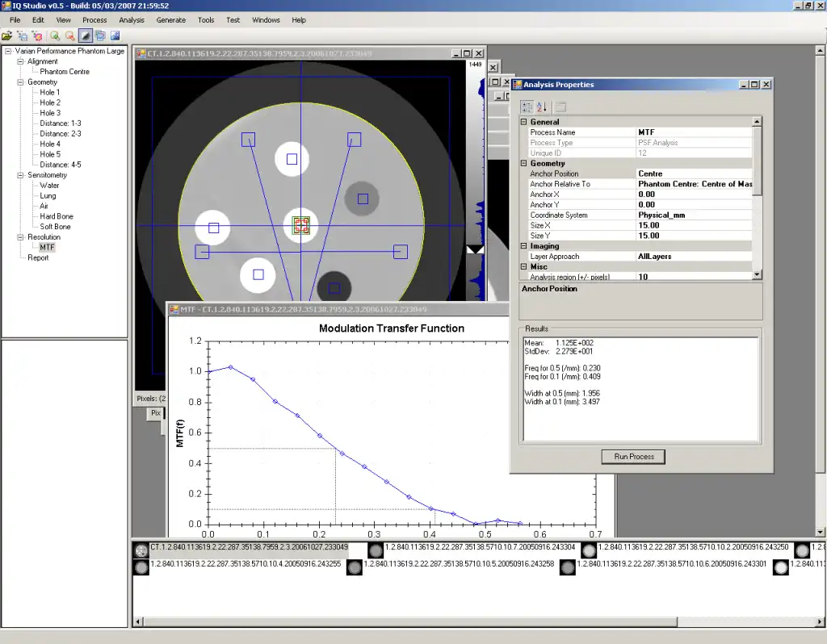Image resolution: width=827 pixels, height=644 pixels.
Task: Select the MTF tree item
Action: (47, 247)
